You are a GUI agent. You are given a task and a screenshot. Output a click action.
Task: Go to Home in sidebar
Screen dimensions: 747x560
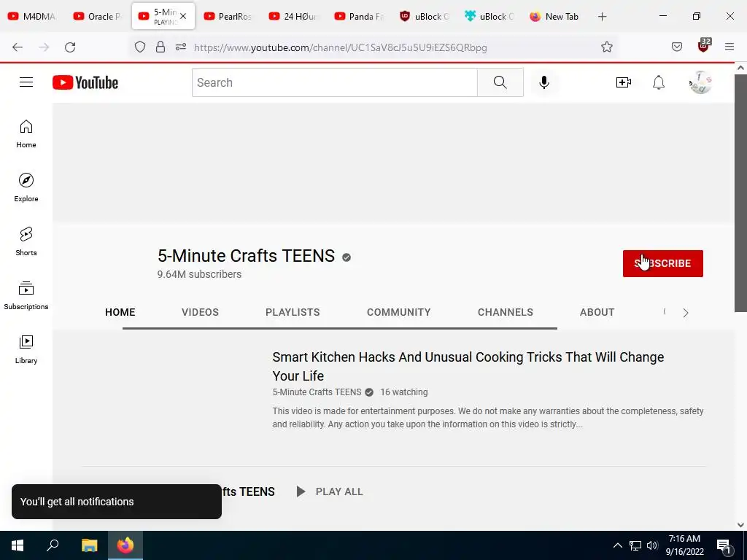[x=26, y=134]
